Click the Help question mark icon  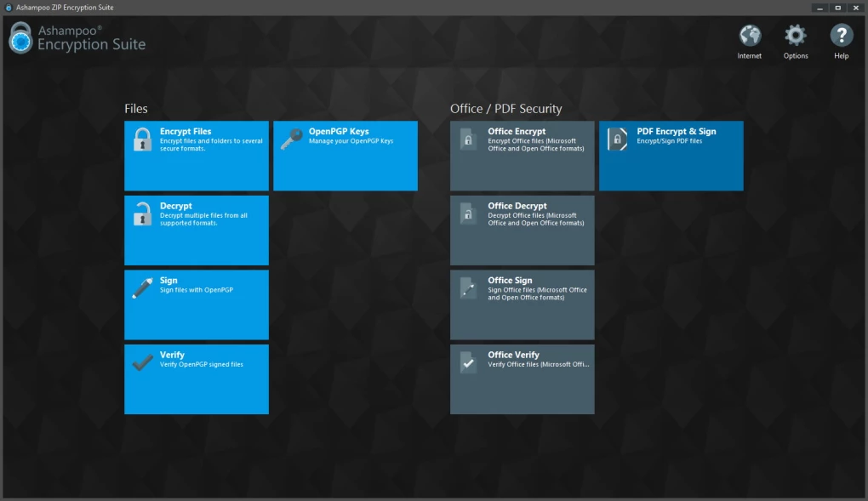click(x=841, y=36)
